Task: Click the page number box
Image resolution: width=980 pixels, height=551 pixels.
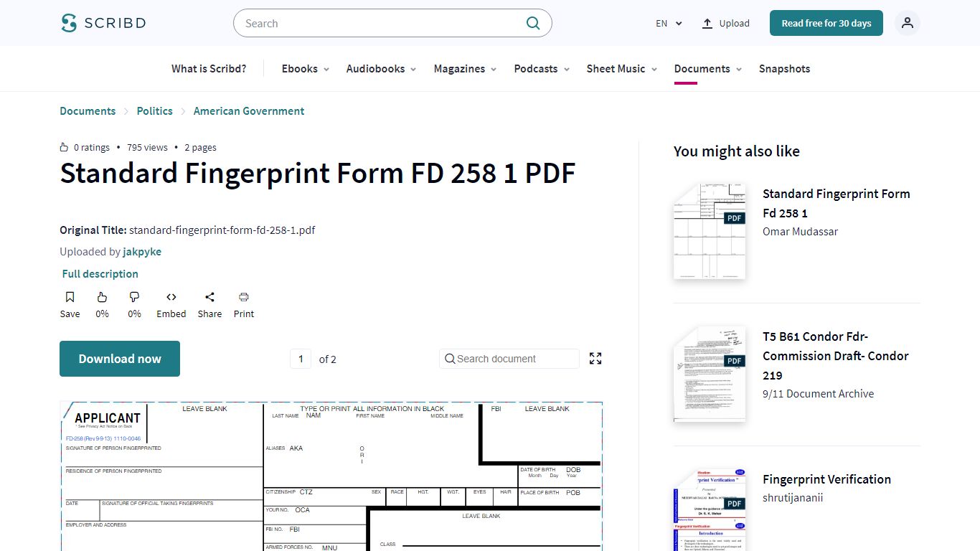Action: [x=301, y=359]
